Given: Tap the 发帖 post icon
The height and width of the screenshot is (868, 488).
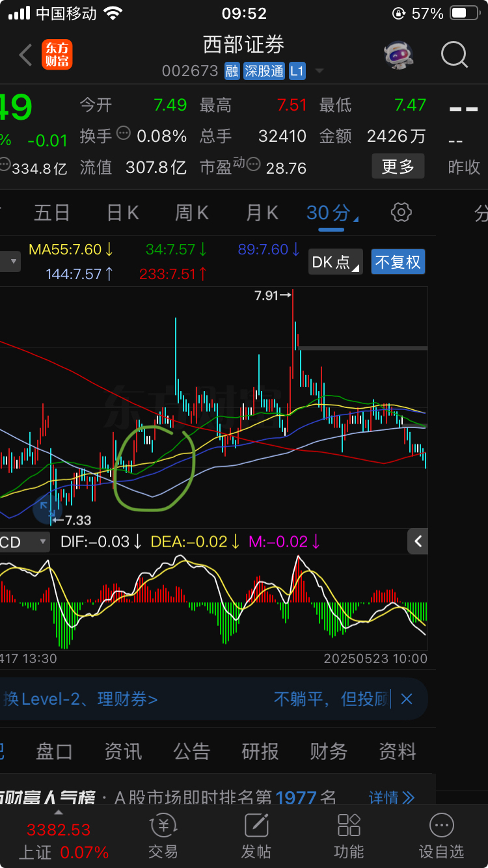Looking at the screenshot, I should click(x=256, y=837).
